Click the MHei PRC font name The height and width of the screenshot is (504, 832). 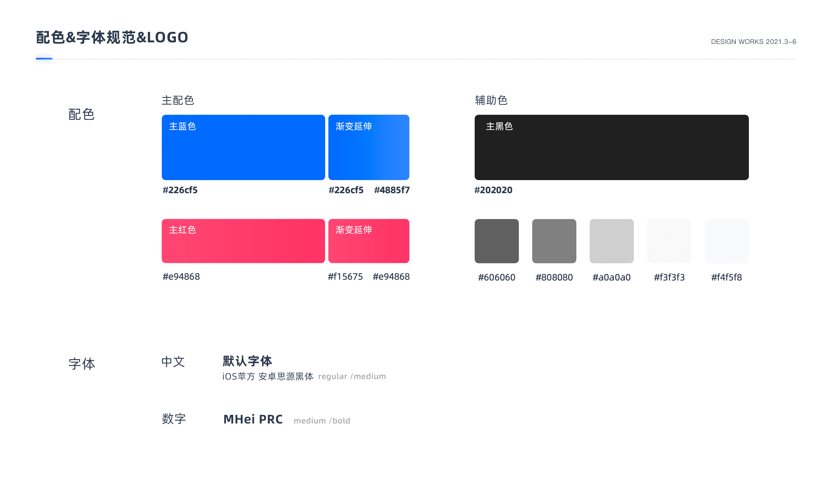pyautogui.click(x=253, y=419)
